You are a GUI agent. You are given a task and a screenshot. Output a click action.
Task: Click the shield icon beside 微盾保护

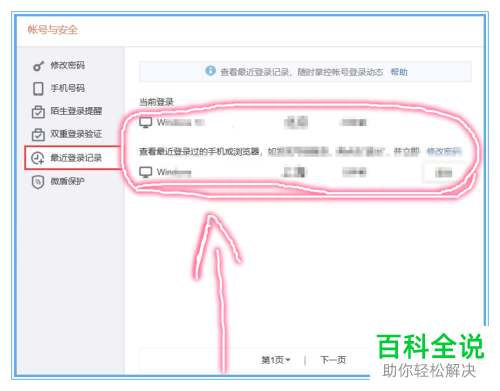coord(38,182)
